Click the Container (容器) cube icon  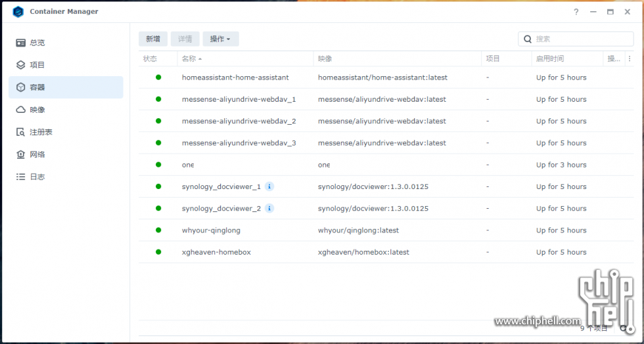(x=20, y=87)
